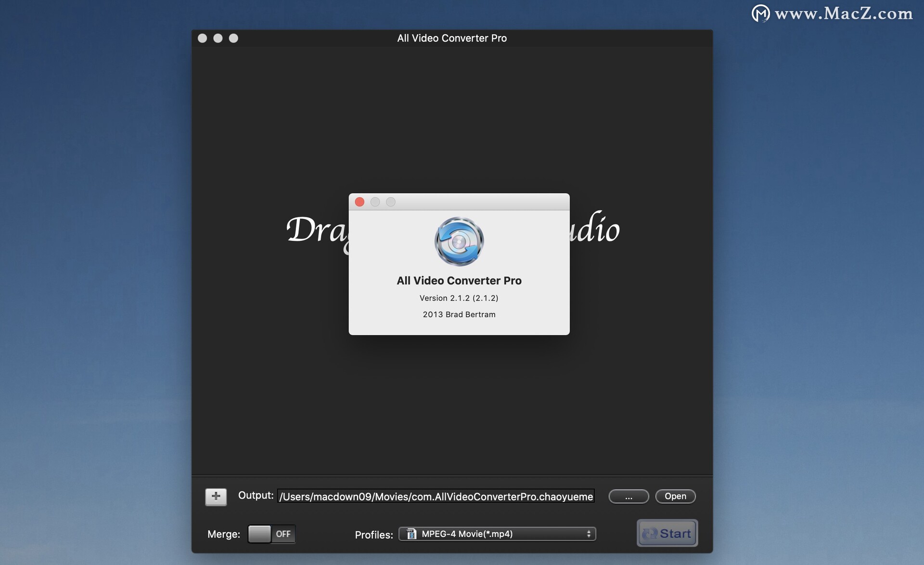Click the Start conversion button
This screenshot has height=565, width=924.
[667, 533]
